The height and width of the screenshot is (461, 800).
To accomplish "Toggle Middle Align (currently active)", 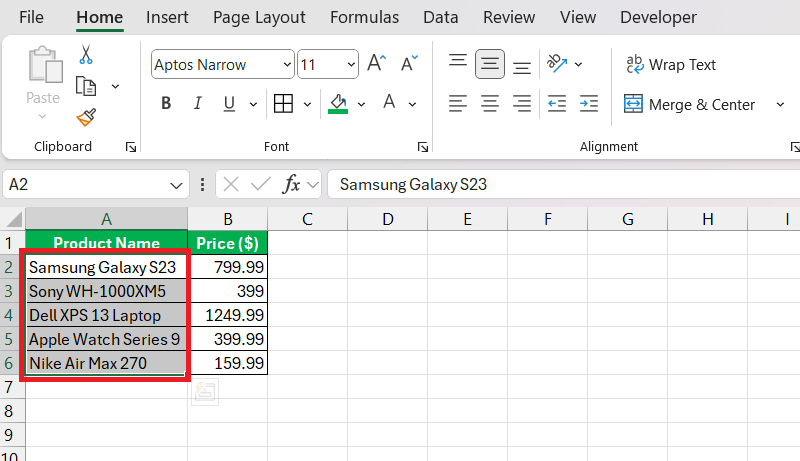I will pyautogui.click(x=490, y=64).
